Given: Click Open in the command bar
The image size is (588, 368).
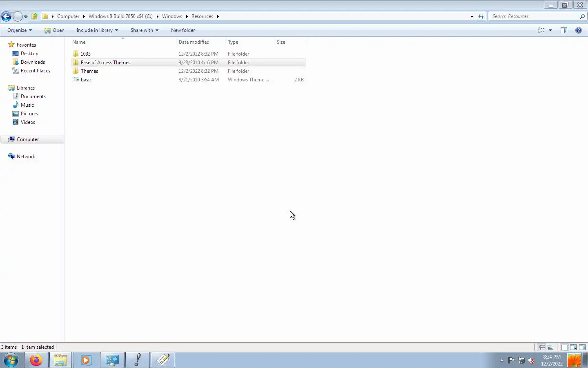Looking at the screenshot, I should 54,30.
